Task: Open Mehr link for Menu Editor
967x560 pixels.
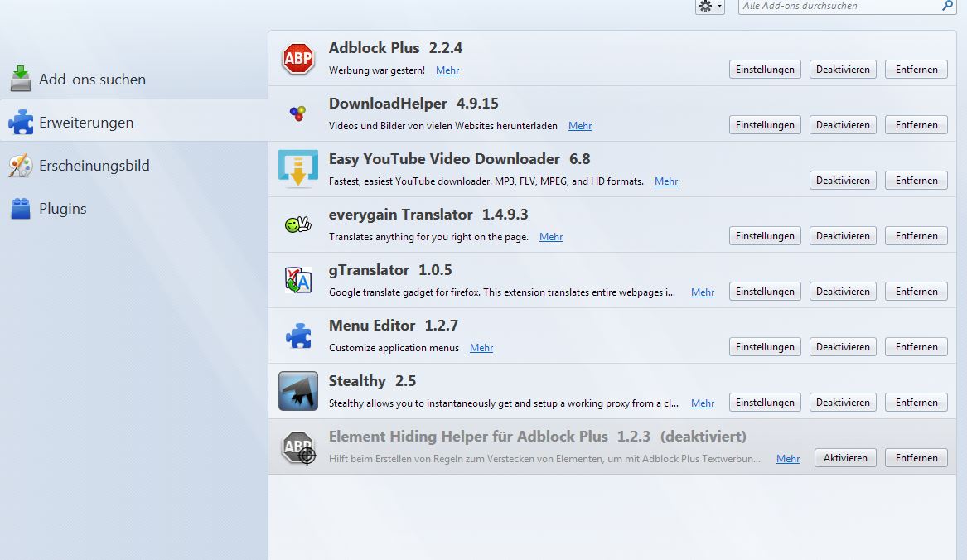Action: (x=481, y=348)
